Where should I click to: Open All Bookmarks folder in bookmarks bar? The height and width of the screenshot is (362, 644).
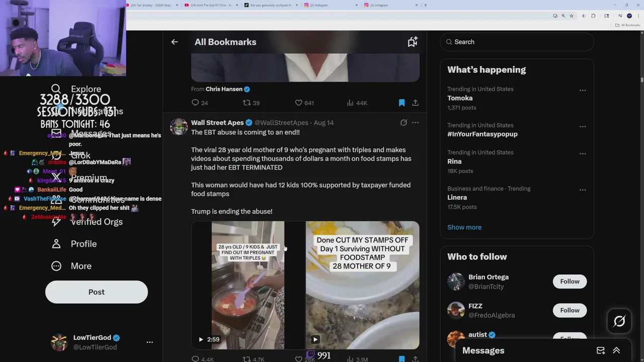click(628, 25)
